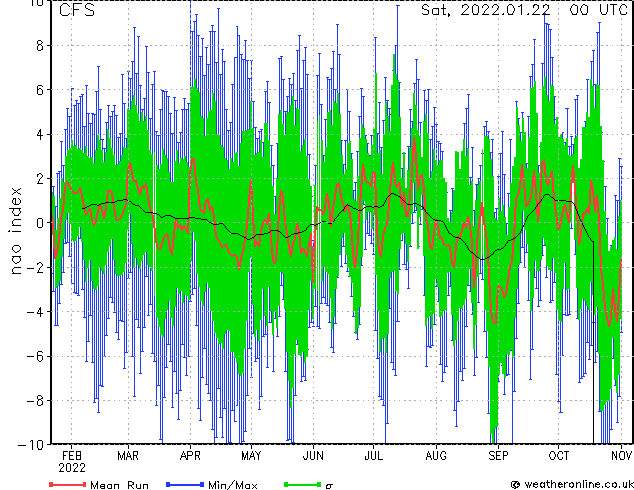
Task: Click the y-axis value 6
Action: tap(40, 90)
